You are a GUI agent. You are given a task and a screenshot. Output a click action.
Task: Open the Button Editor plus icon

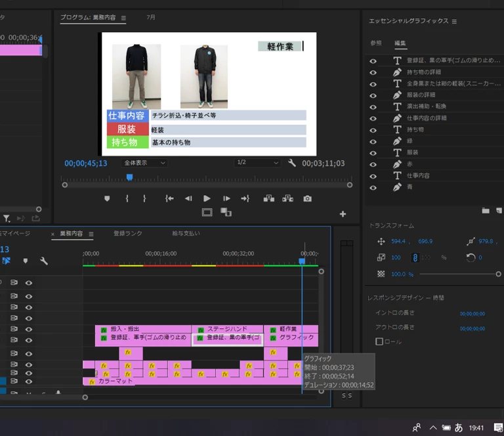tap(343, 214)
